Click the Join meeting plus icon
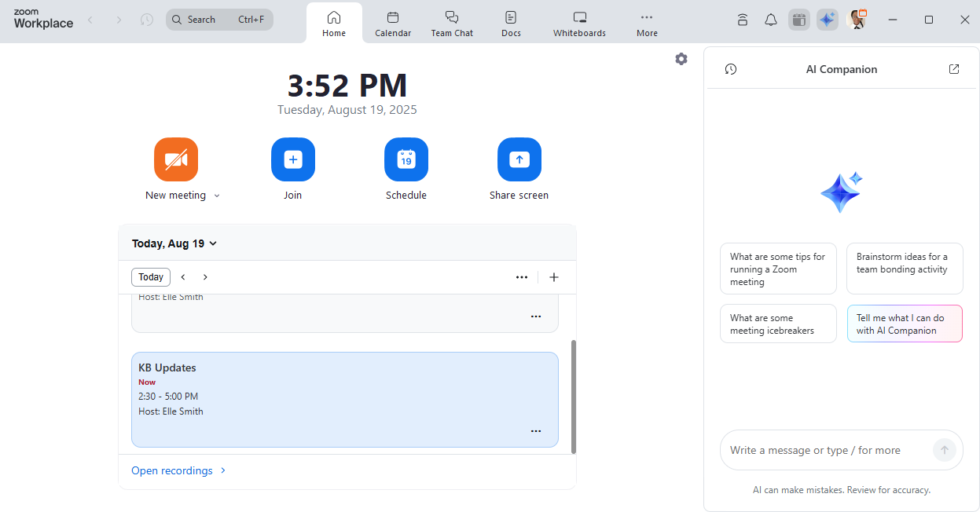The width and height of the screenshot is (980, 512). pos(293,159)
